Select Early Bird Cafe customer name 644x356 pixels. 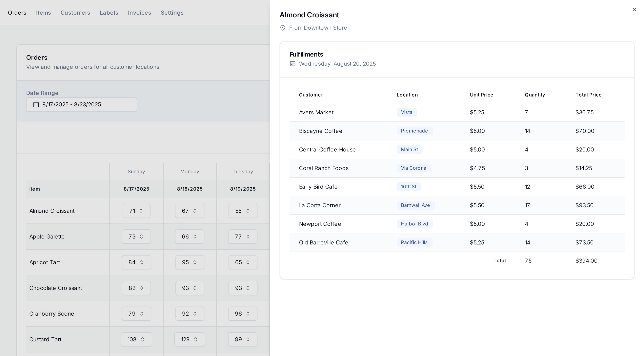[318, 187]
